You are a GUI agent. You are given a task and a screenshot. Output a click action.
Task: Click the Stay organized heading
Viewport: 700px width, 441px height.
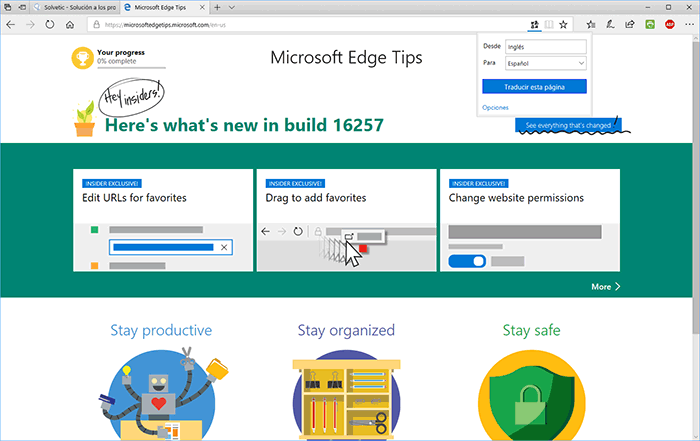coord(346,330)
